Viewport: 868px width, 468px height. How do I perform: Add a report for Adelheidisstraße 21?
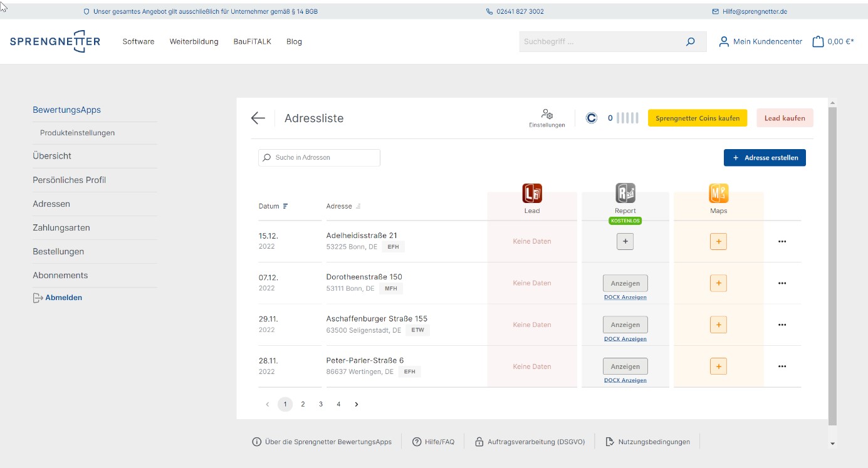click(x=625, y=241)
